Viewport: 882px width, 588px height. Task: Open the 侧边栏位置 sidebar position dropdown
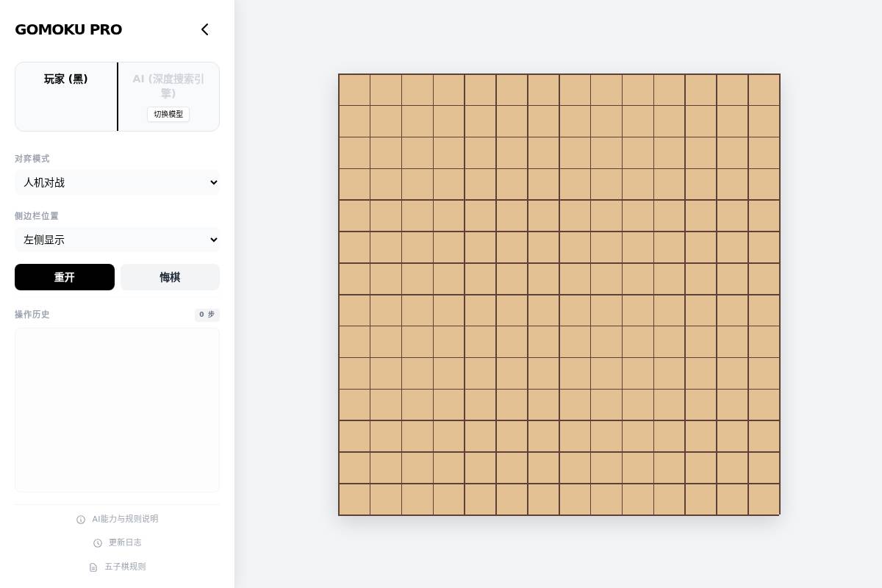[x=118, y=240]
